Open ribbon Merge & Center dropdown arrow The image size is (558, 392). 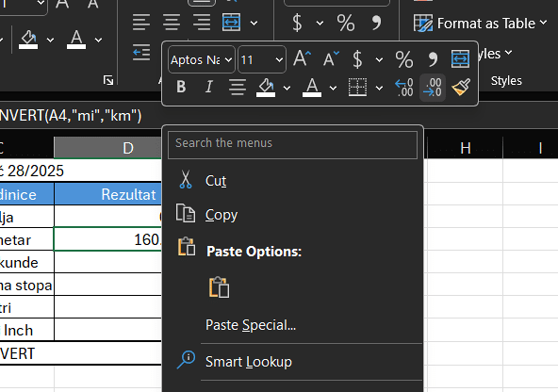pos(254,24)
